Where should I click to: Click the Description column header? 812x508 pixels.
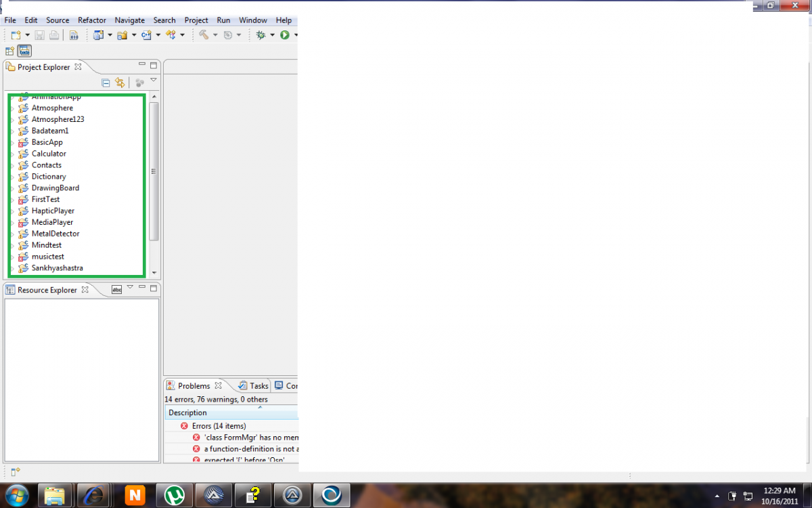coord(231,412)
